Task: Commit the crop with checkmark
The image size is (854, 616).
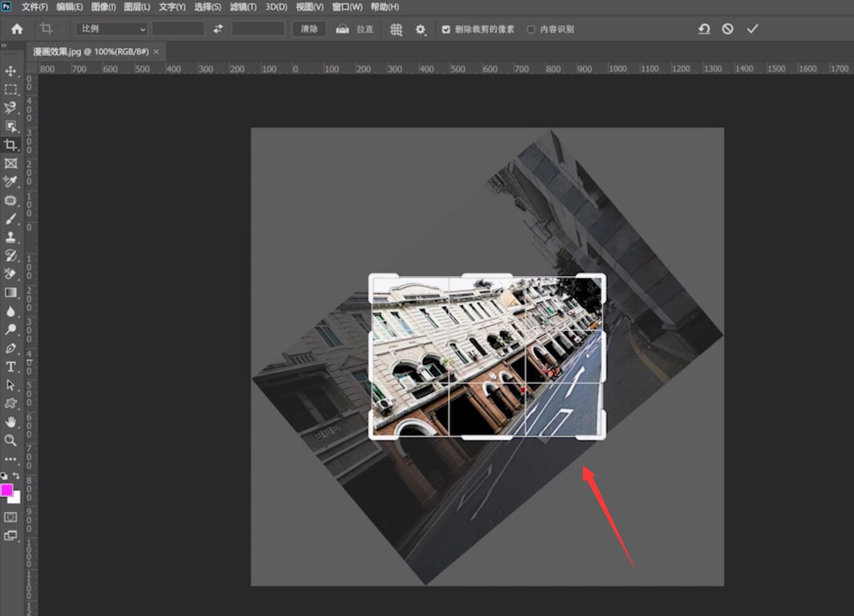Action: (752, 29)
